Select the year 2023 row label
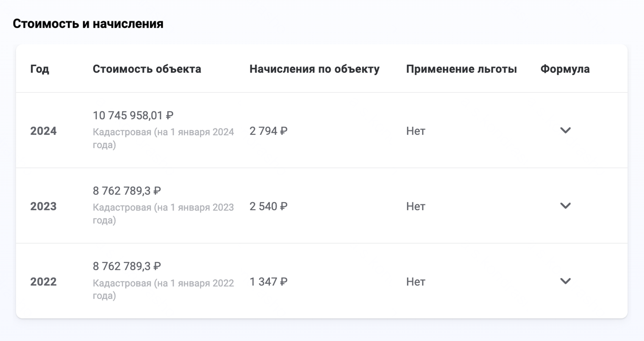644x341 pixels. (x=44, y=206)
